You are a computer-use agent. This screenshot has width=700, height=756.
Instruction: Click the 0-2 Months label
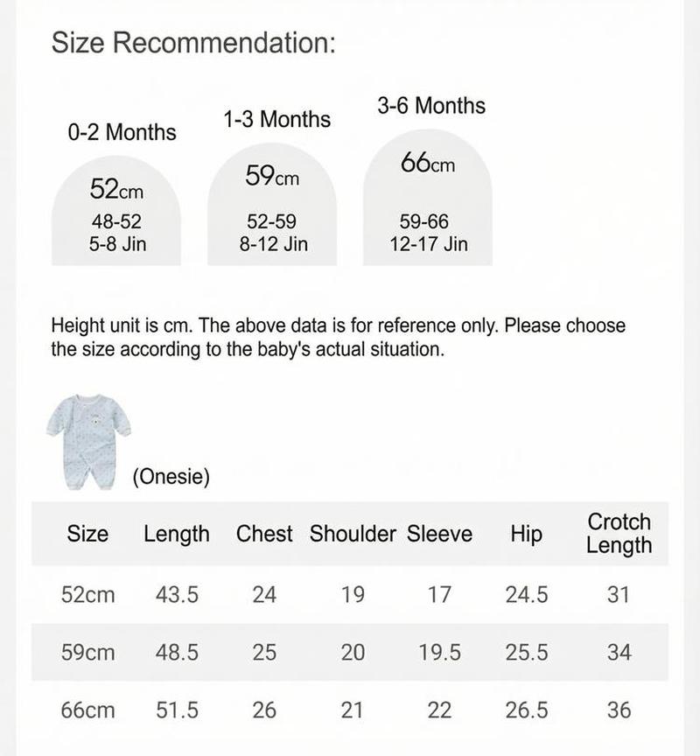(x=122, y=132)
